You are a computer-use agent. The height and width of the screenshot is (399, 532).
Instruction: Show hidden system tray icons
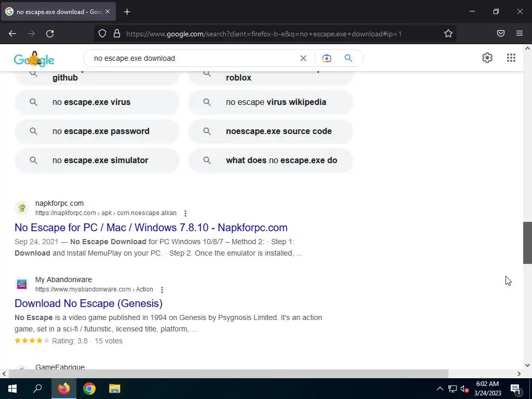tap(440, 389)
